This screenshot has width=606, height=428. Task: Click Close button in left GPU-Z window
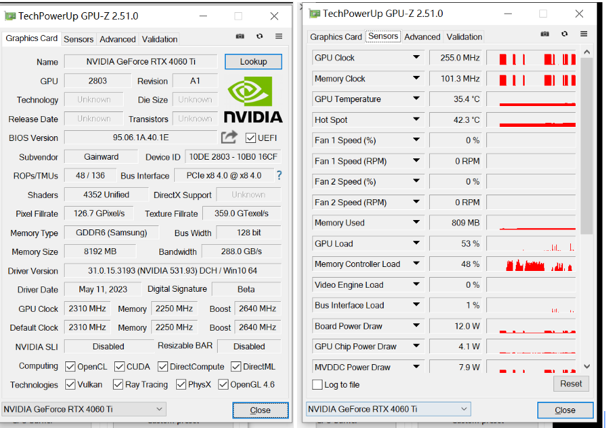(260, 410)
